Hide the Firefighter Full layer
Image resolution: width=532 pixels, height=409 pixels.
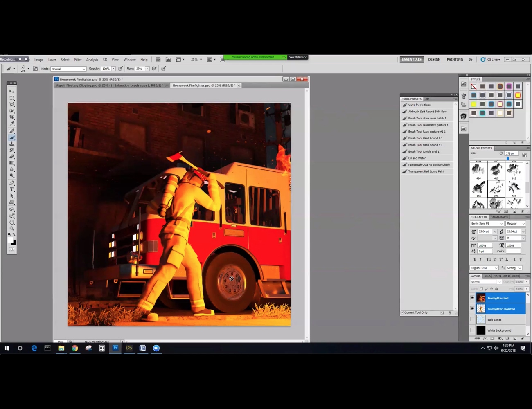pos(473,298)
